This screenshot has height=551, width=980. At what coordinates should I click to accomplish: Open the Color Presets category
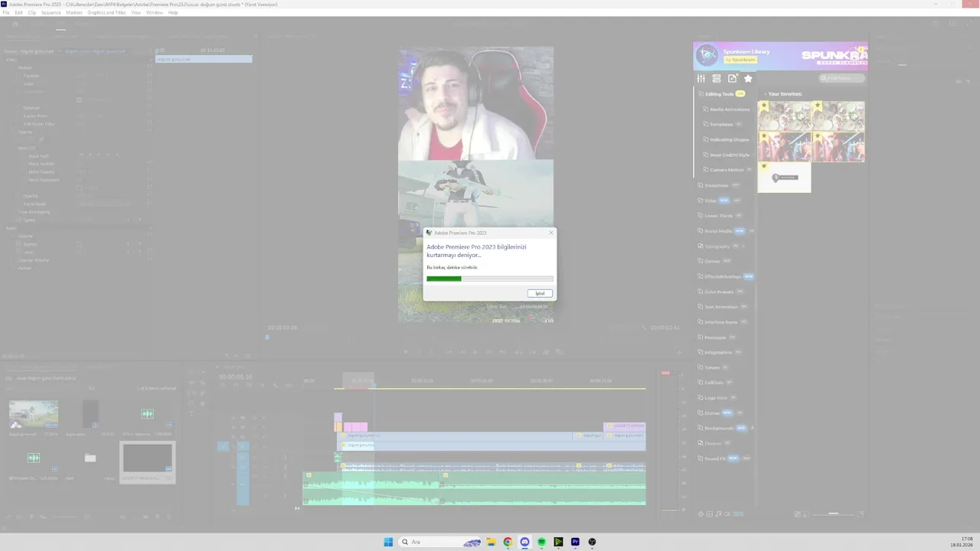[719, 292]
